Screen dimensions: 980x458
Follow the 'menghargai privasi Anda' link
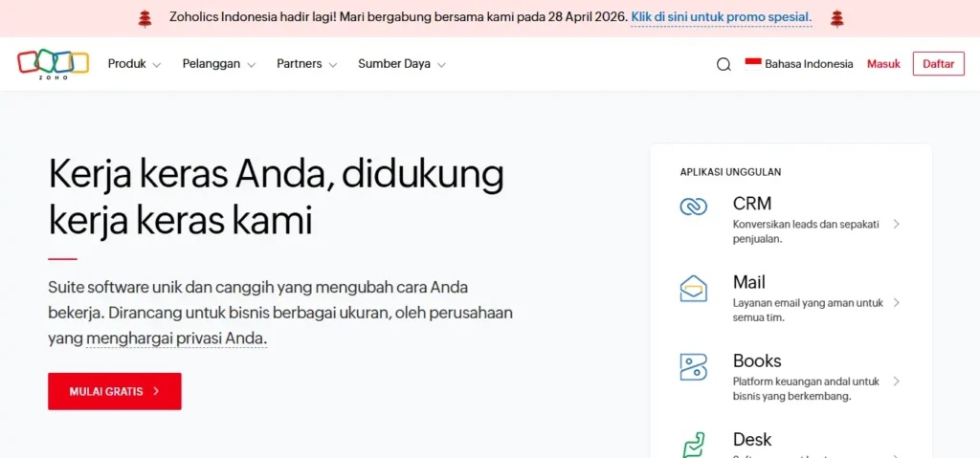pos(176,338)
